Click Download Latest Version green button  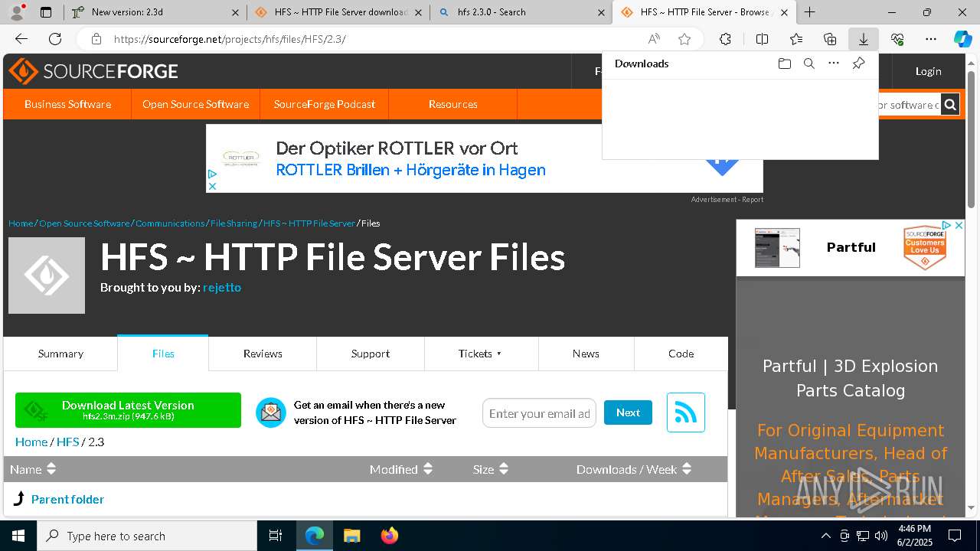point(128,410)
